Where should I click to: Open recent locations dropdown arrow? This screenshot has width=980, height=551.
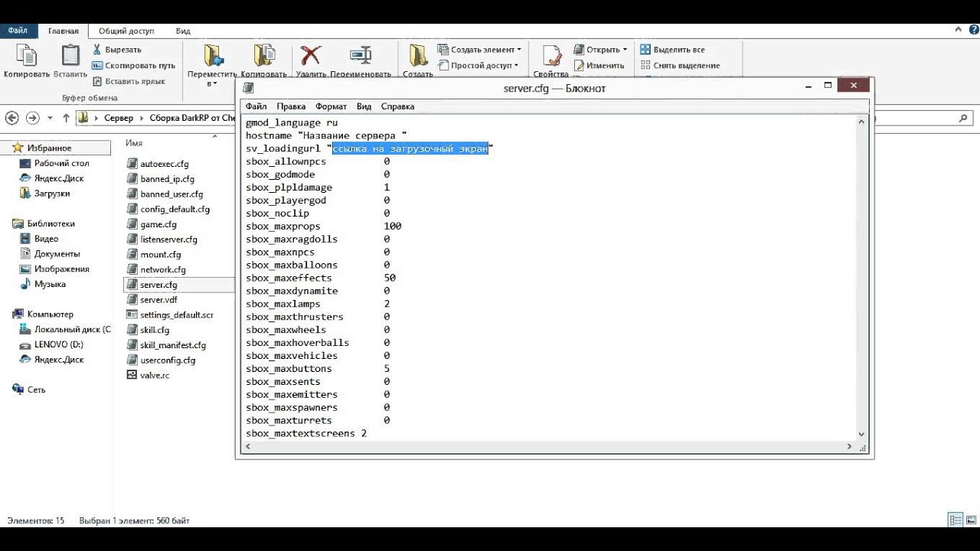tap(51, 118)
